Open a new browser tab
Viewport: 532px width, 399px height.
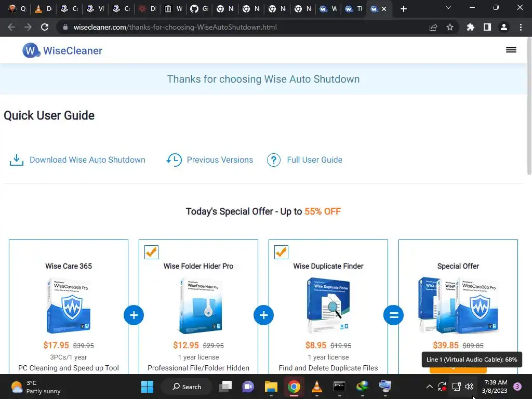(403, 9)
